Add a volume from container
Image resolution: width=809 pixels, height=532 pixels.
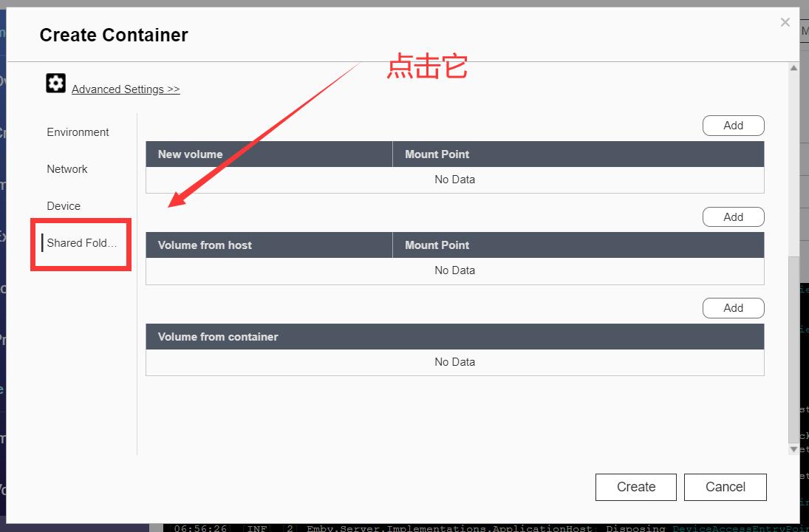pyautogui.click(x=733, y=307)
